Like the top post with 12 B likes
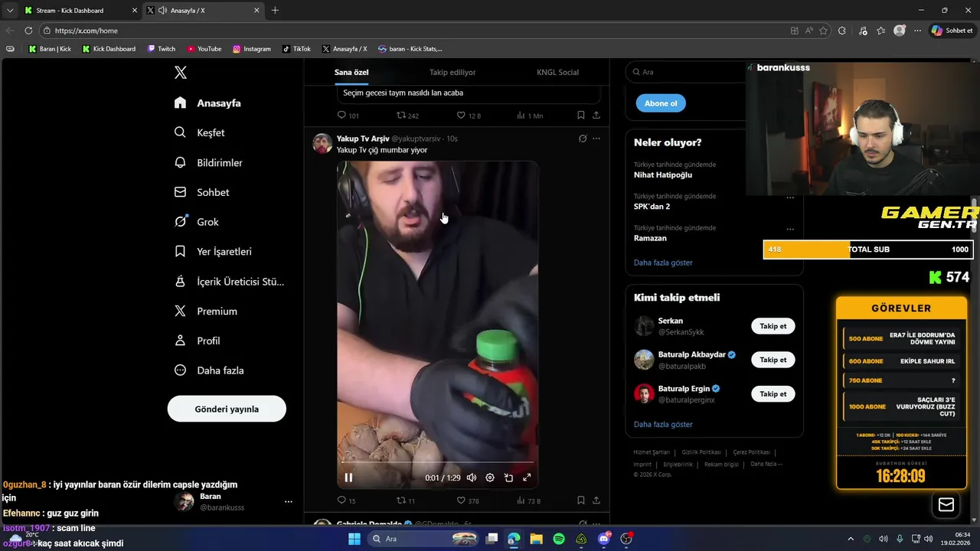Viewport: 980px width, 551px height. pos(461,116)
